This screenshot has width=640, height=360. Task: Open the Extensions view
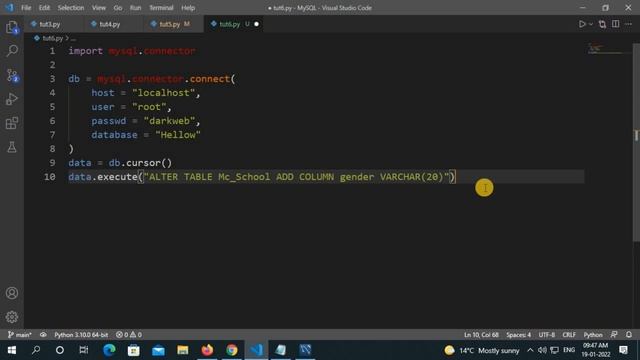tap(12, 123)
